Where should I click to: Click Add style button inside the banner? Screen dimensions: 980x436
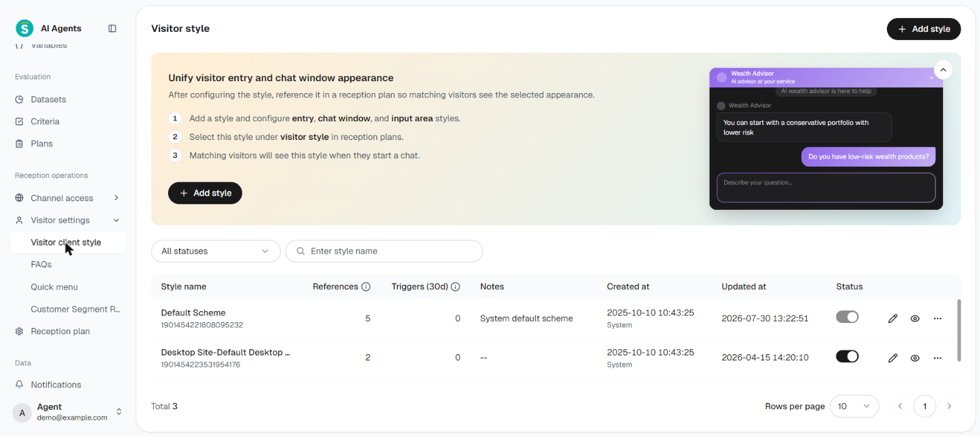[x=205, y=193]
